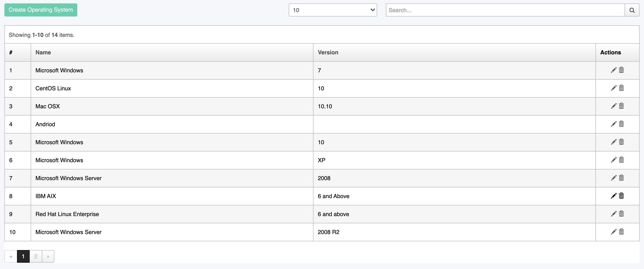Click the version cell 10.10
The image size is (644, 269).
click(454, 106)
